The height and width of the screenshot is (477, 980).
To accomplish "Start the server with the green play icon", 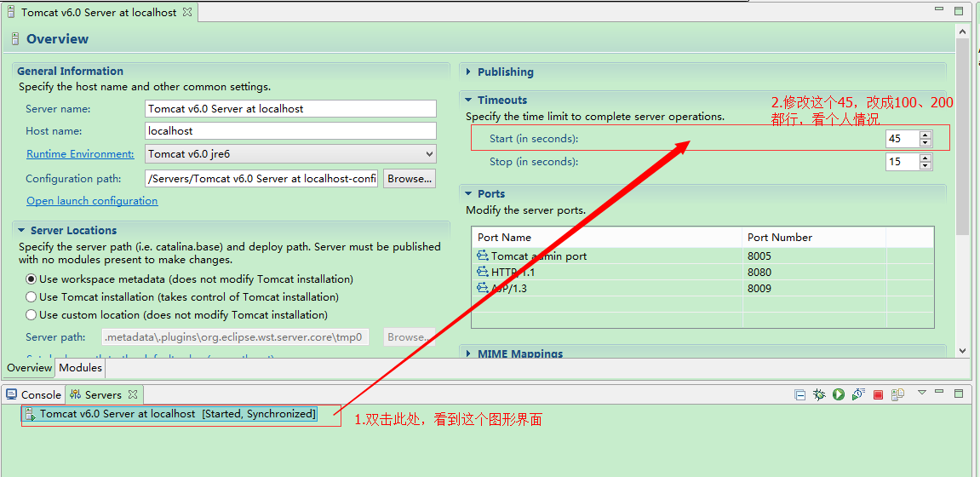I will [x=839, y=394].
